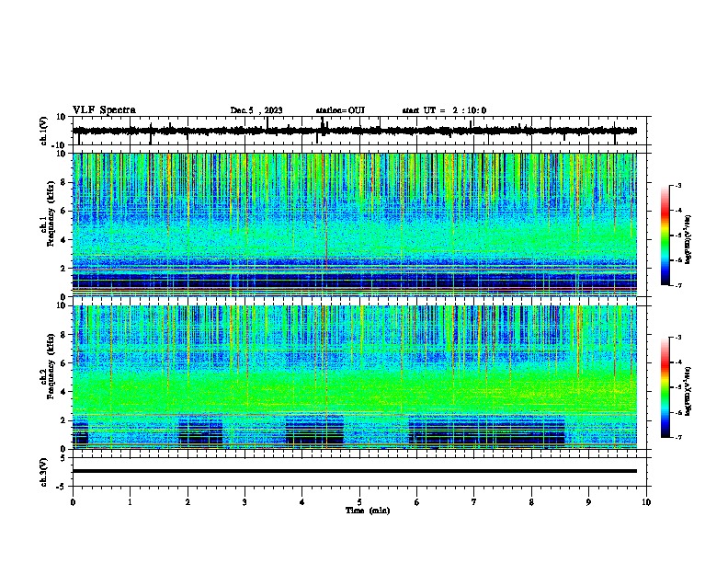
Task: Click the ch.1 spectrogram color scale bar
Action: [665, 236]
